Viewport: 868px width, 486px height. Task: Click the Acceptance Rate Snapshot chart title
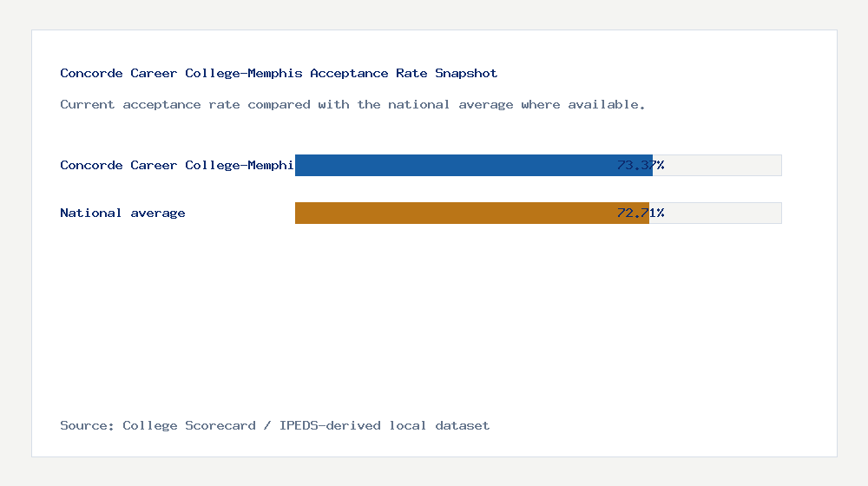click(x=279, y=73)
